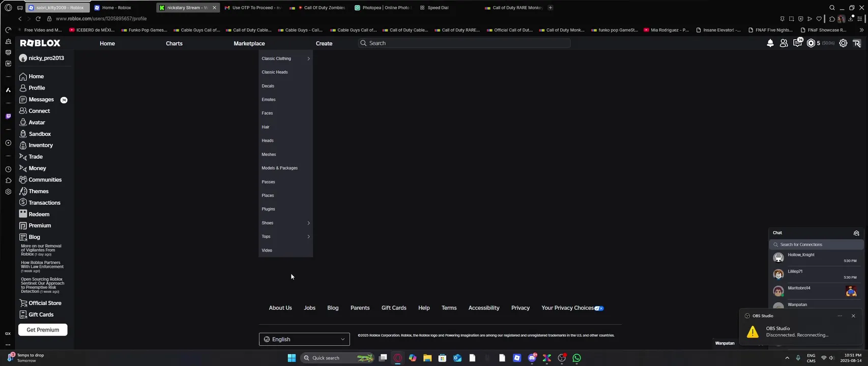The height and width of the screenshot is (366, 868).
Task: Open File Explorer from the taskbar
Action: click(x=427, y=358)
